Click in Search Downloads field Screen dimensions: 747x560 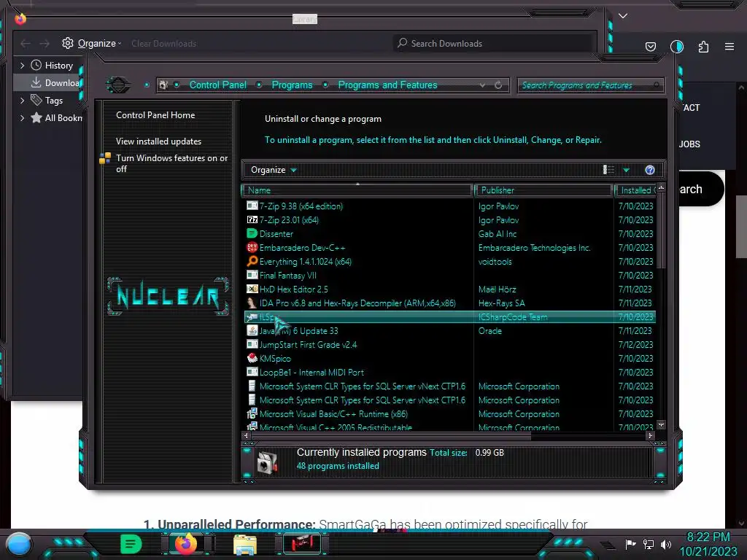tap(494, 43)
